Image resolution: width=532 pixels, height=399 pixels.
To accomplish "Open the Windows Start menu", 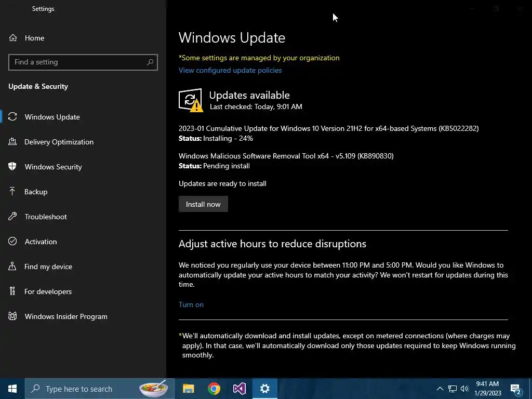I will pos(12,389).
